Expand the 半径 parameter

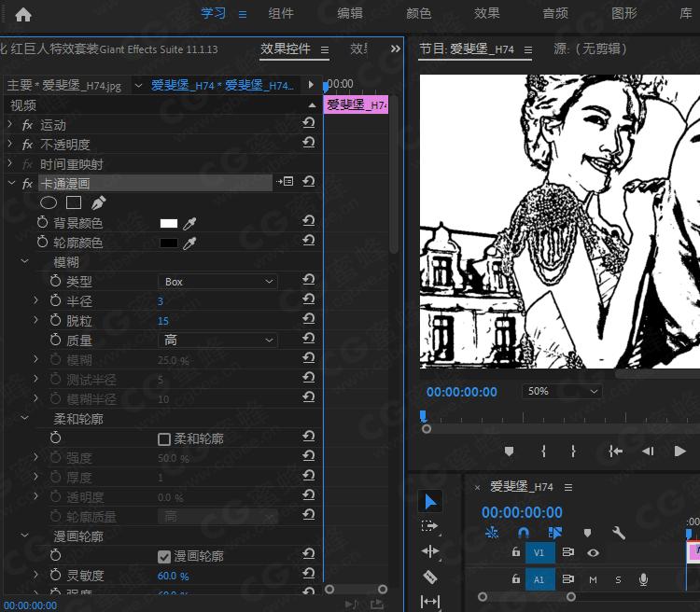[35, 300]
